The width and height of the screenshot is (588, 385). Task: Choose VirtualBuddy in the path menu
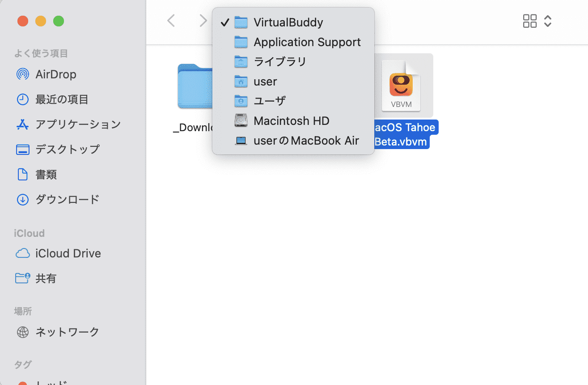293,22
